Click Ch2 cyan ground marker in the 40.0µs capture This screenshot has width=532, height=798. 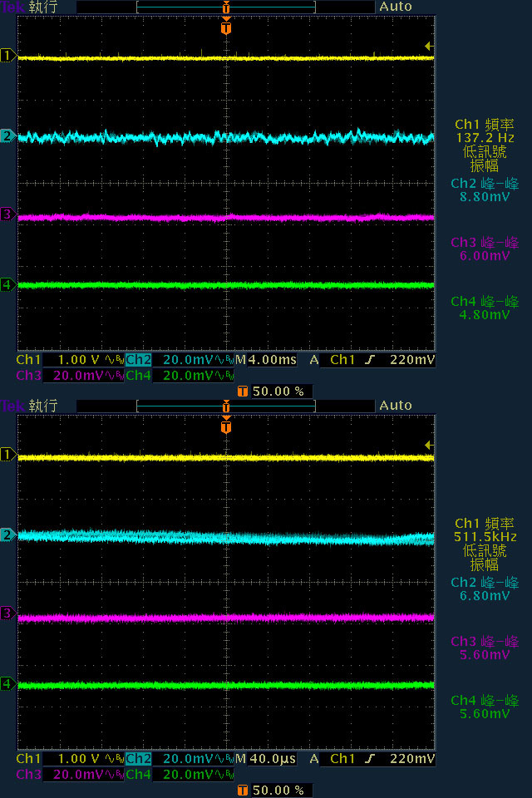tap(7, 534)
